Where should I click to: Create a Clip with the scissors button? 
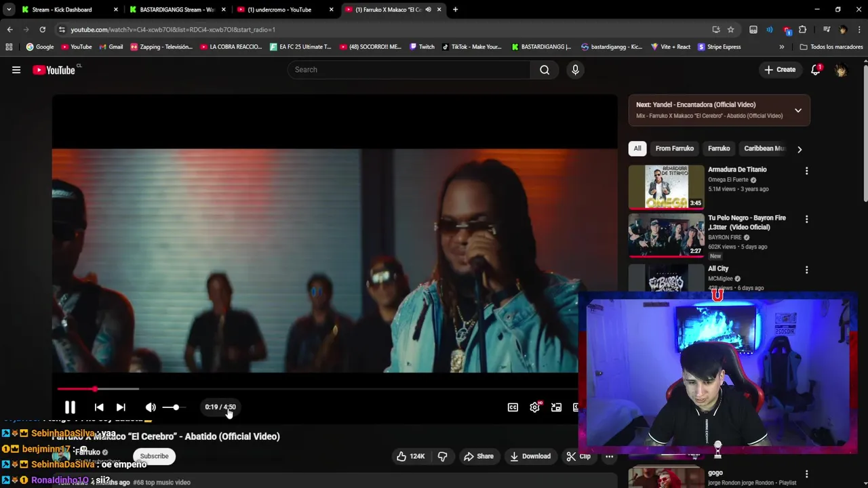pos(578,456)
